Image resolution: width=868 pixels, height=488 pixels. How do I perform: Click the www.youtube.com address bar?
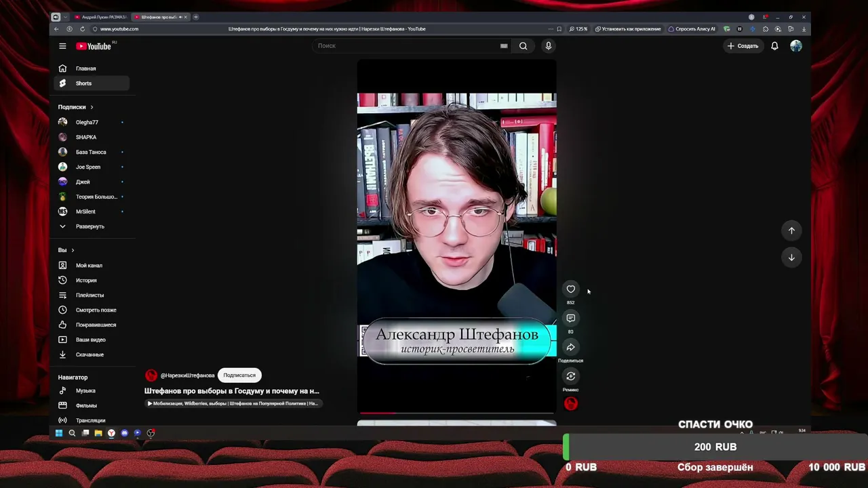coord(119,29)
